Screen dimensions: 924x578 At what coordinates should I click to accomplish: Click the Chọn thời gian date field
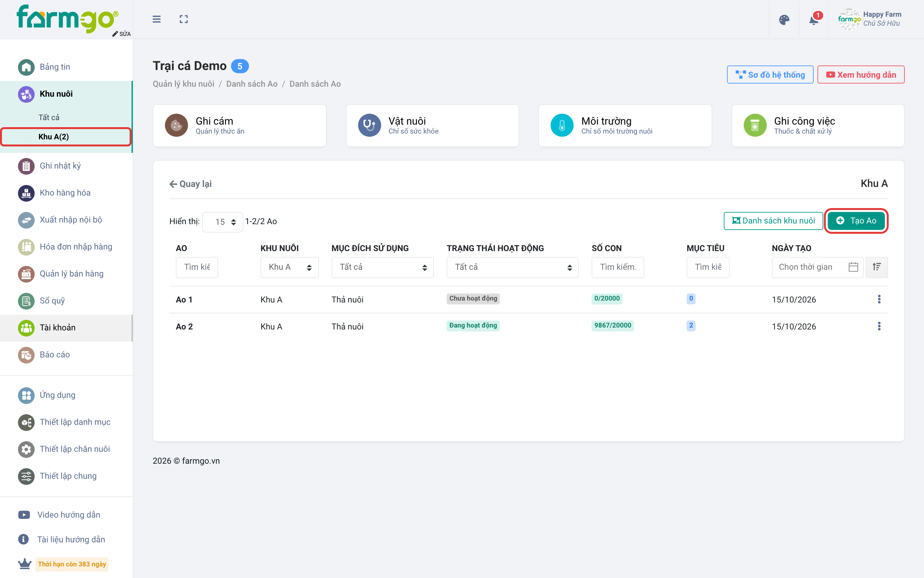tap(817, 267)
